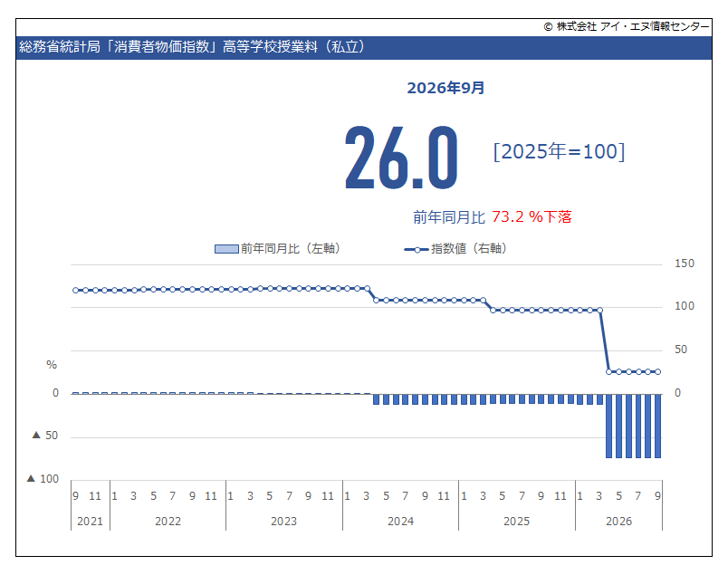Click the '2026年9月' date heading
This screenshot has height=575, width=728.
445,88
